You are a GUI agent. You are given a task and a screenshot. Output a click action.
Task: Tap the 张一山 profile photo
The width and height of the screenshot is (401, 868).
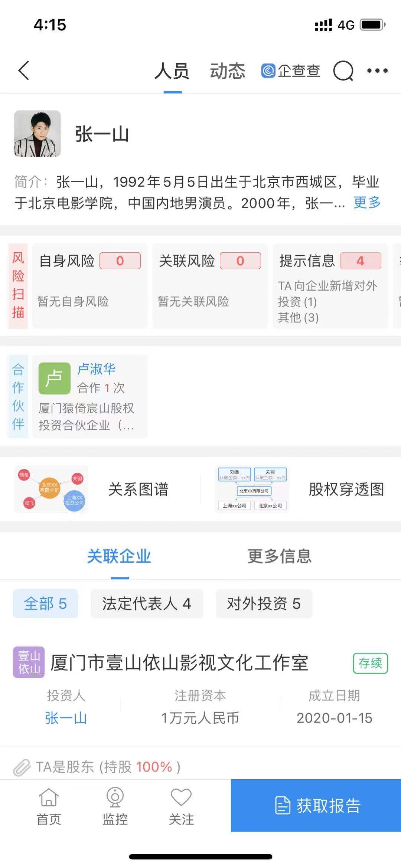(x=37, y=134)
